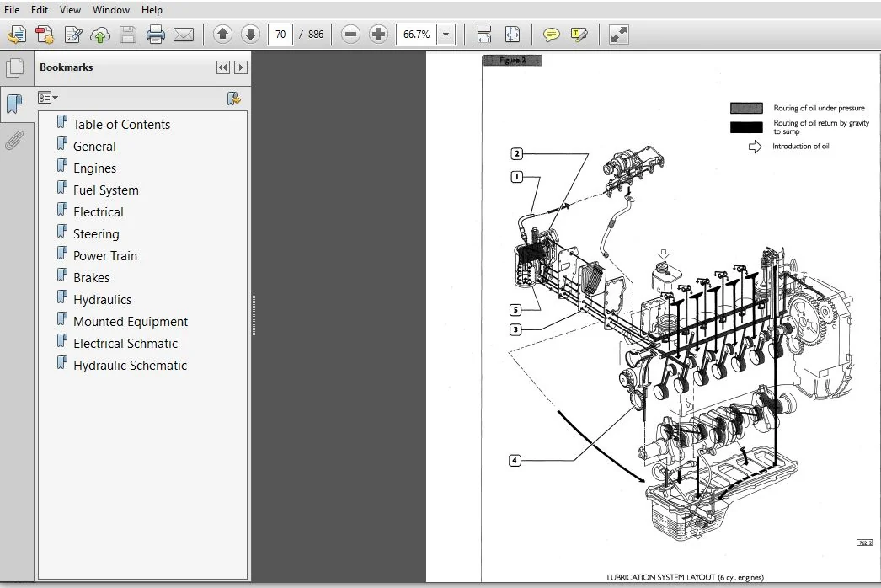Image resolution: width=881 pixels, height=588 pixels.
Task: Click 'Routing of oil under pressure' legend text
Action: [x=819, y=108]
